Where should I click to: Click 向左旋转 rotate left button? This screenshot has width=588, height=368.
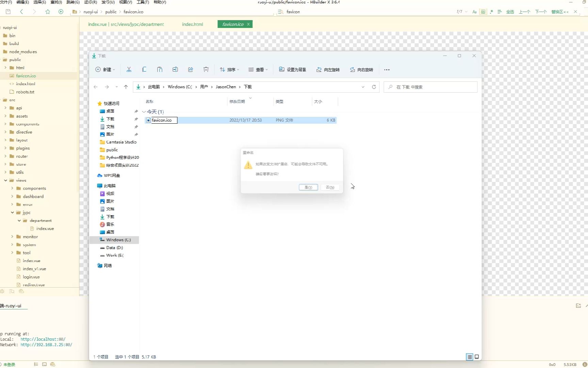pyautogui.click(x=328, y=70)
